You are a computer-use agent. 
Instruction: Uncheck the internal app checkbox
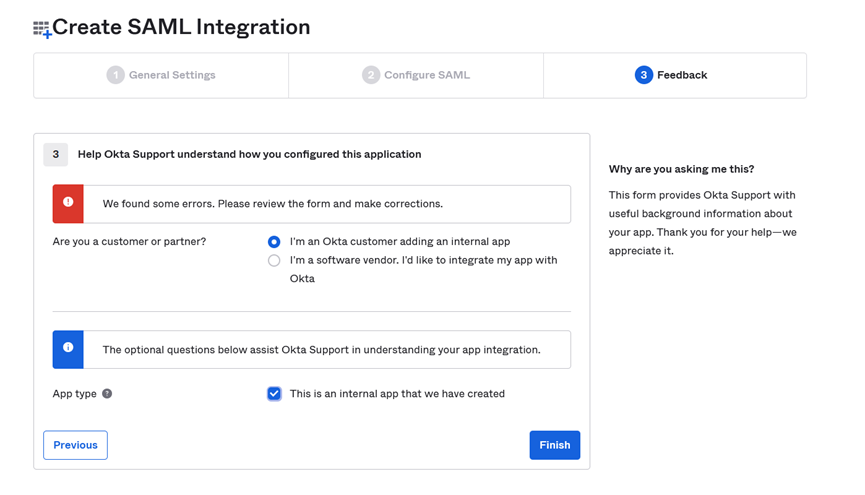tap(274, 393)
